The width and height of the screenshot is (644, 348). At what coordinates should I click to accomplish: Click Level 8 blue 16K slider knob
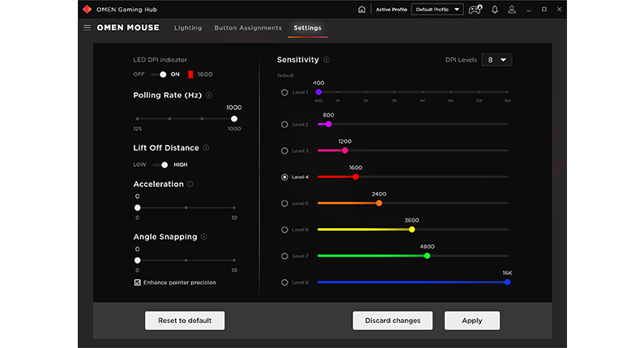pyautogui.click(x=507, y=282)
